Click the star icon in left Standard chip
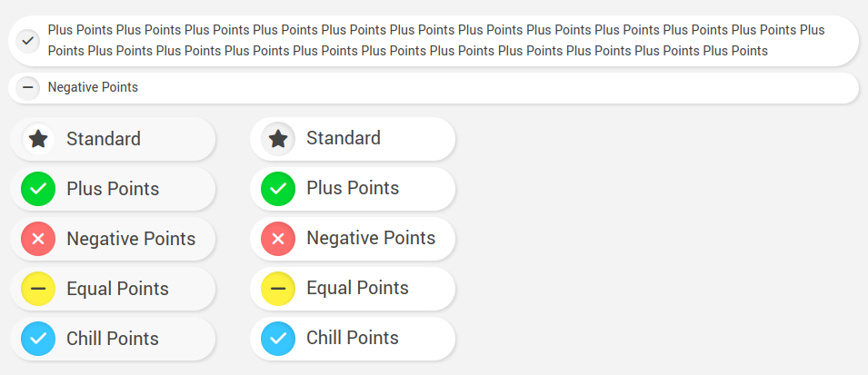Viewport: 868px width, 375px height. click(x=38, y=139)
